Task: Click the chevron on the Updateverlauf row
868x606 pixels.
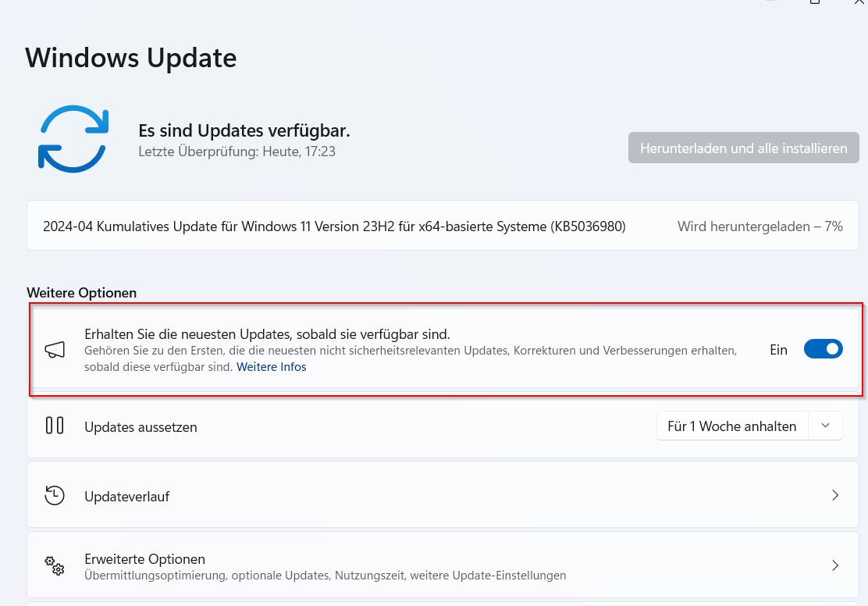Action: pos(835,495)
